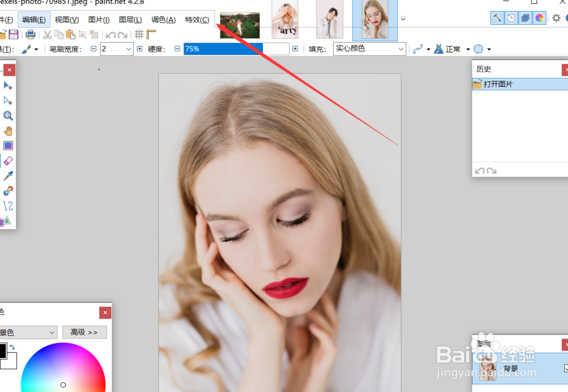Toggle the pixel grid display
This screenshot has width=568, height=392.
point(138,34)
